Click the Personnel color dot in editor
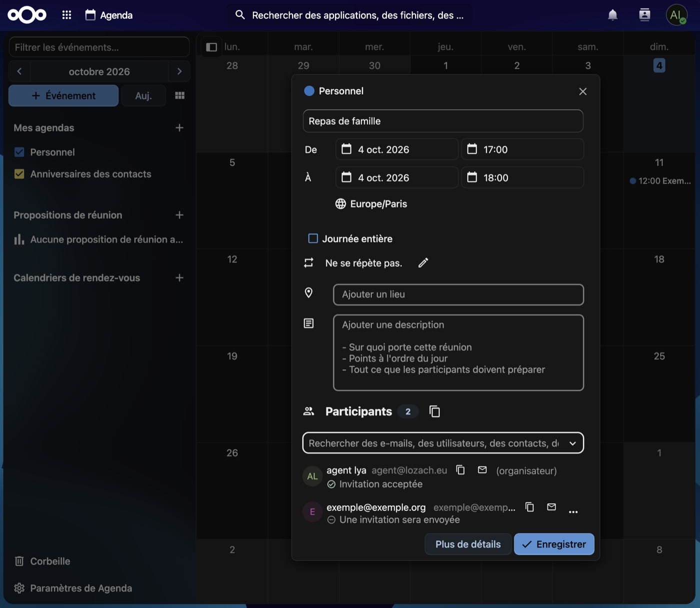This screenshot has height=608, width=700. [309, 91]
